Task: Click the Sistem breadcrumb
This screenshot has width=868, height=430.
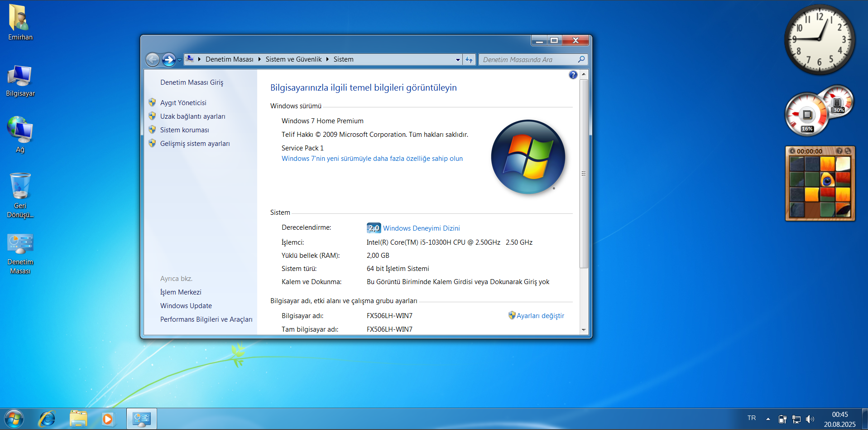Action: pos(343,59)
